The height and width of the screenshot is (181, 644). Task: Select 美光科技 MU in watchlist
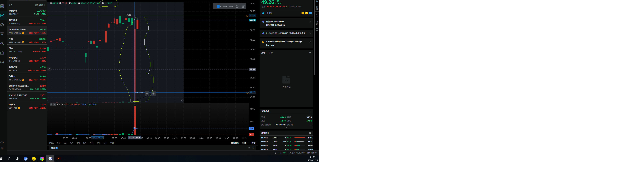pyautogui.click(x=27, y=22)
